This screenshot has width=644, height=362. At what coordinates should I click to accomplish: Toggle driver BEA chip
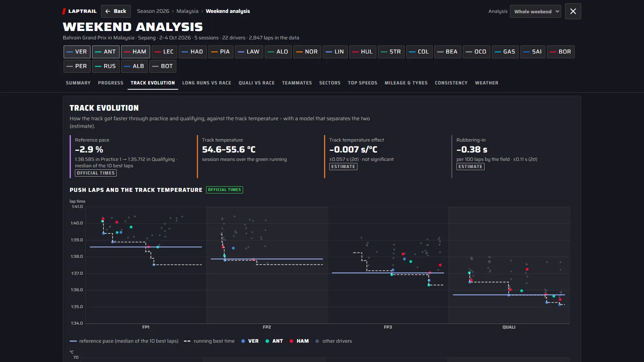point(448,52)
